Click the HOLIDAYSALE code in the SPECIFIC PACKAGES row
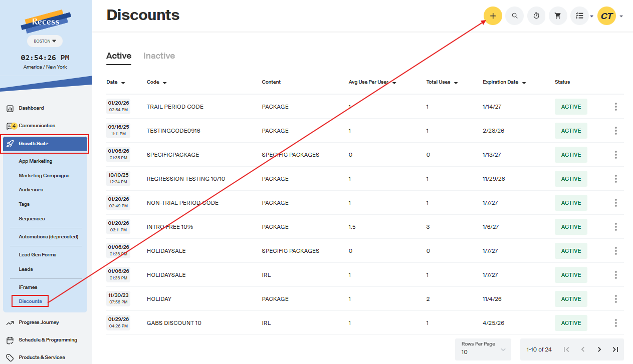The image size is (633, 364). [166, 251]
